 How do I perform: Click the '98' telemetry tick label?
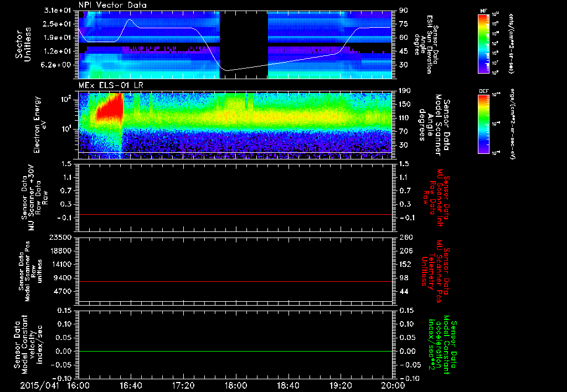[404, 278]
